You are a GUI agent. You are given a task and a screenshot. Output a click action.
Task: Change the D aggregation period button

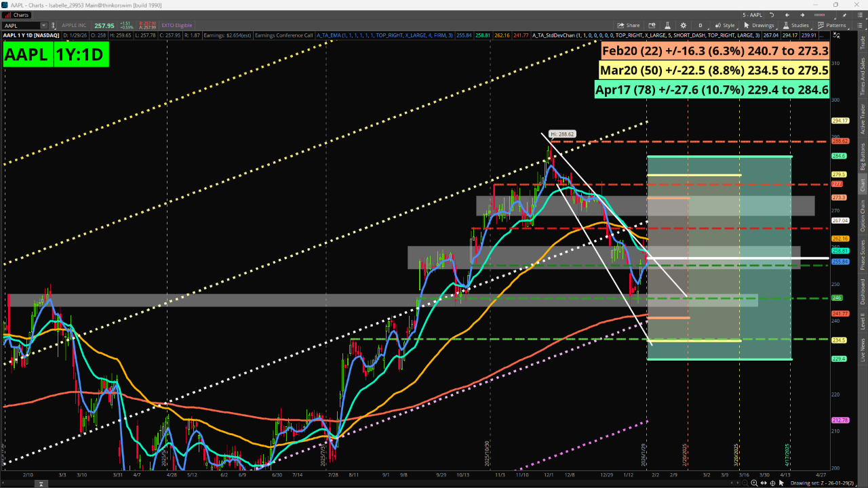[701, 25]
